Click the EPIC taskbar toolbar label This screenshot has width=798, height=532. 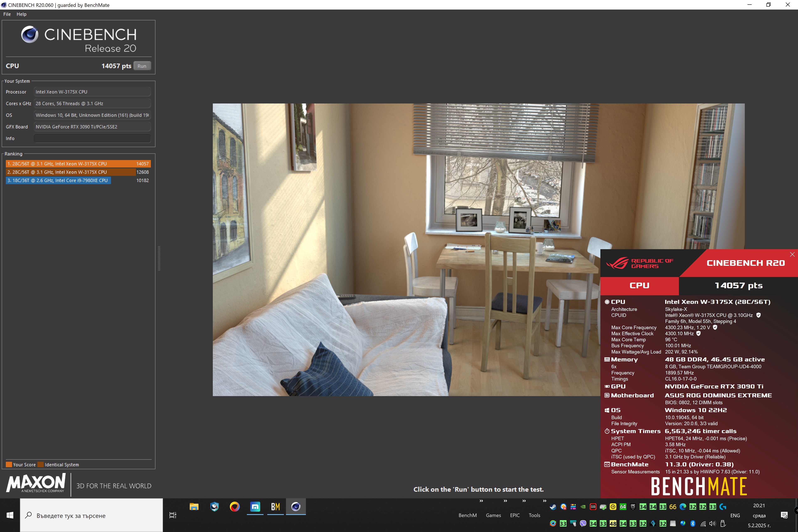515,515
